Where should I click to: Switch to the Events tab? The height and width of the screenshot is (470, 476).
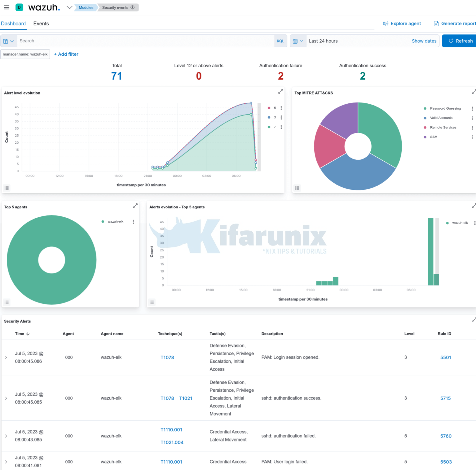tap(41, 24)
